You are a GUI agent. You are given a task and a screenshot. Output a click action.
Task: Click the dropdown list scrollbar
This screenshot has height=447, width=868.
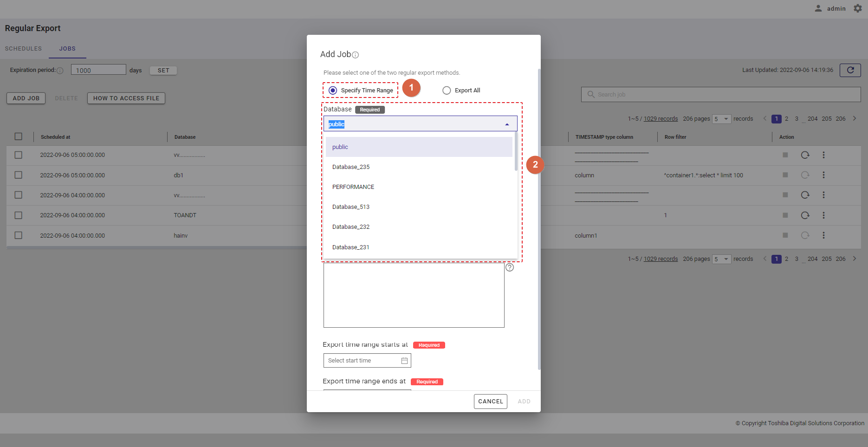pyautogui.click(x=516, y=152)
